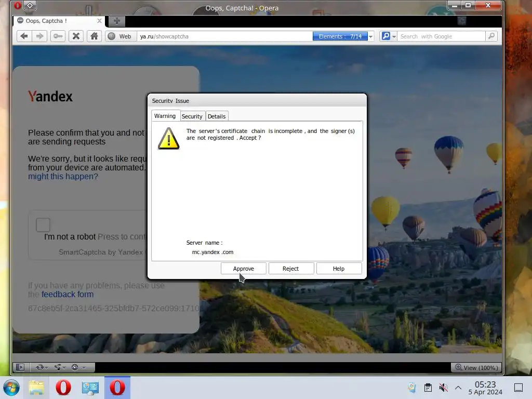Open Windows Start button
Viewport: 532px width, 399px height.
[11, 388]
